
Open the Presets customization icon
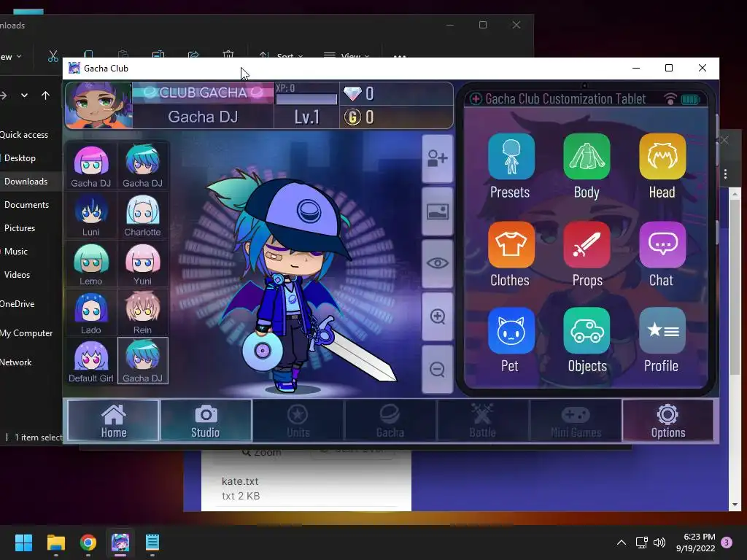click(511, 156)
